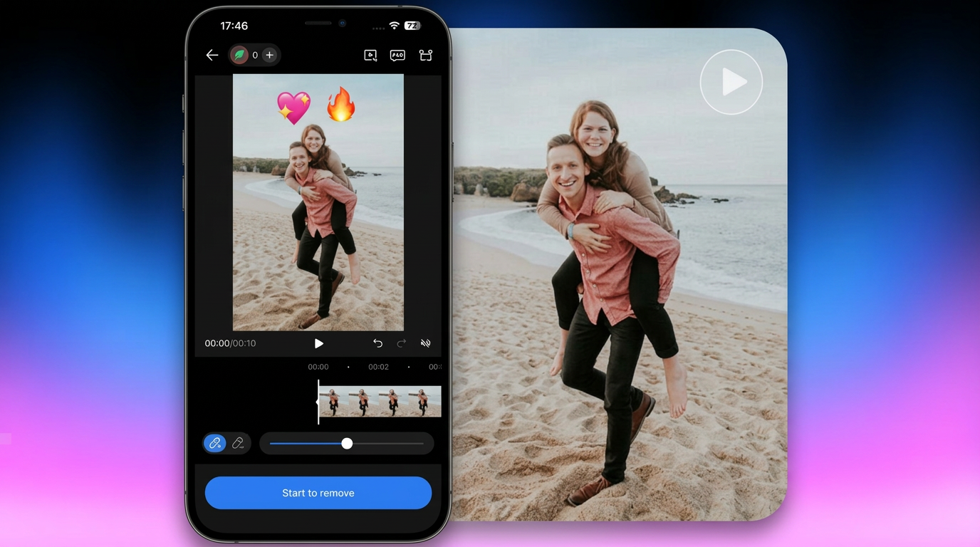The width and height of the screenshot is (980, 547).
Task: Unmute the video audio
Action: [x=425, y=343]
